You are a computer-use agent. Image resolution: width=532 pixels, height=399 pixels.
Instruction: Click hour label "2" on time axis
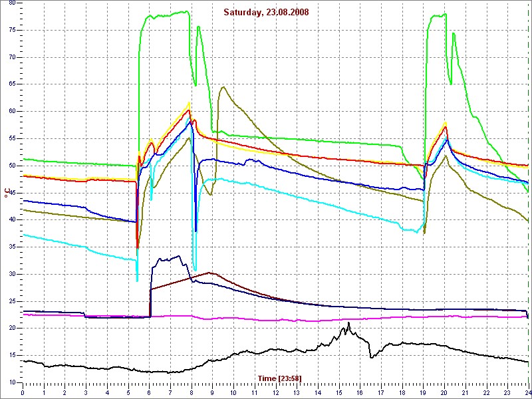point(65,392)
